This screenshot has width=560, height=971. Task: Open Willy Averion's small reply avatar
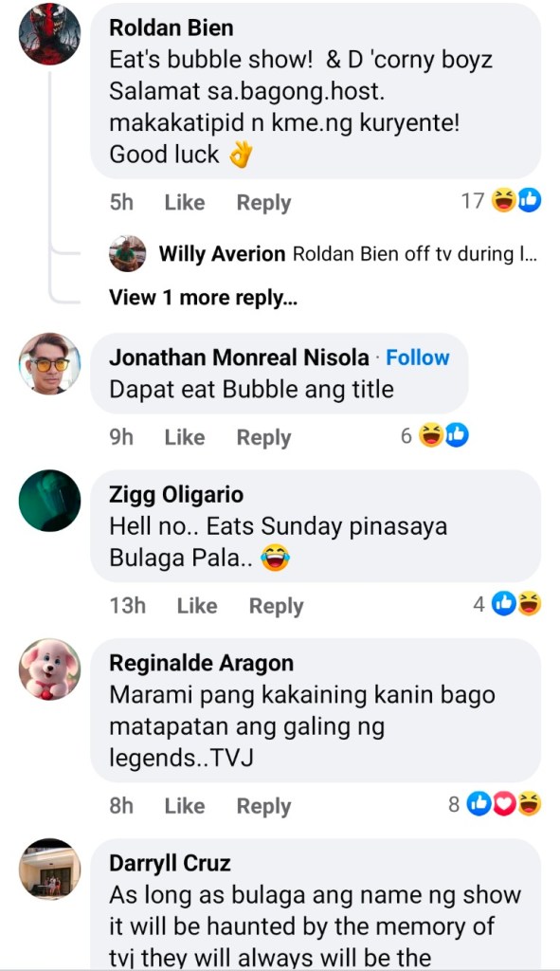pyautogui.click(x=128, y=253)
